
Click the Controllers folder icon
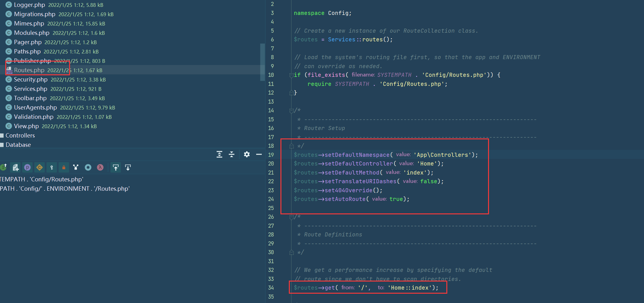(x=2, y=135)
